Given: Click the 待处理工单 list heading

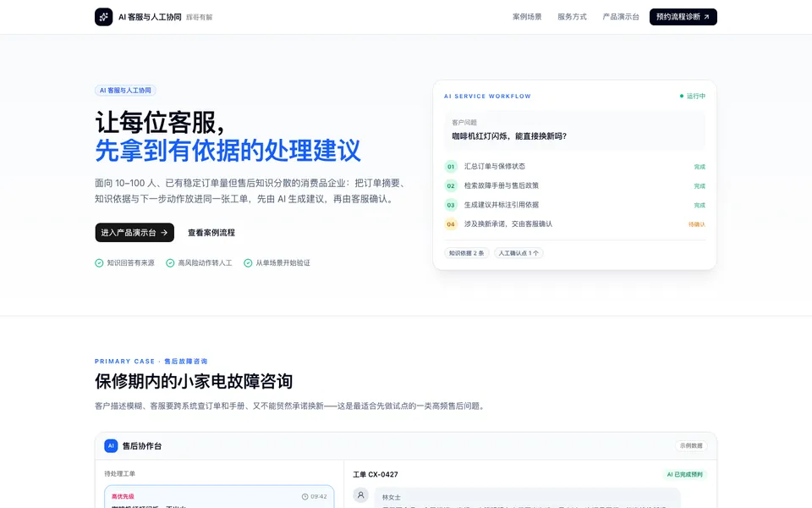Looking at the screenshot, I should coord(119,474).
